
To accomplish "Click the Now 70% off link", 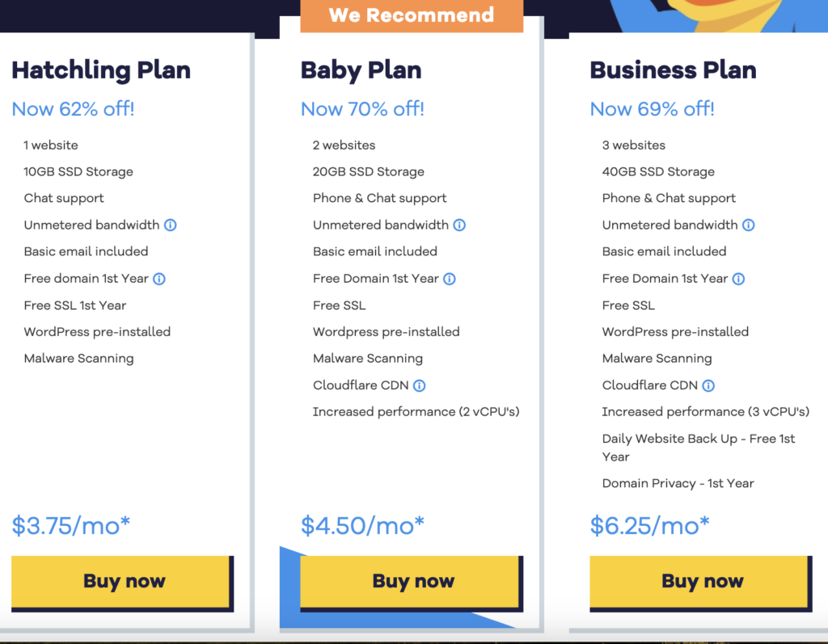I will click(361, 109).
